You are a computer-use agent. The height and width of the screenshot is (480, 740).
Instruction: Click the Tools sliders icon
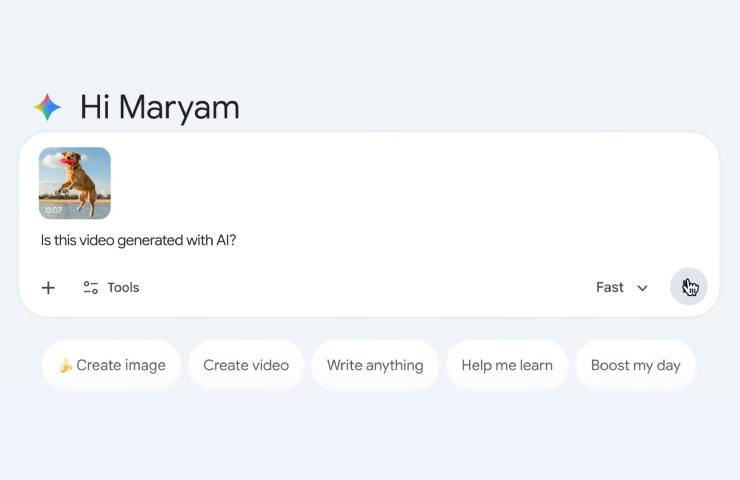pyautogui.click(x=90, y=288)
